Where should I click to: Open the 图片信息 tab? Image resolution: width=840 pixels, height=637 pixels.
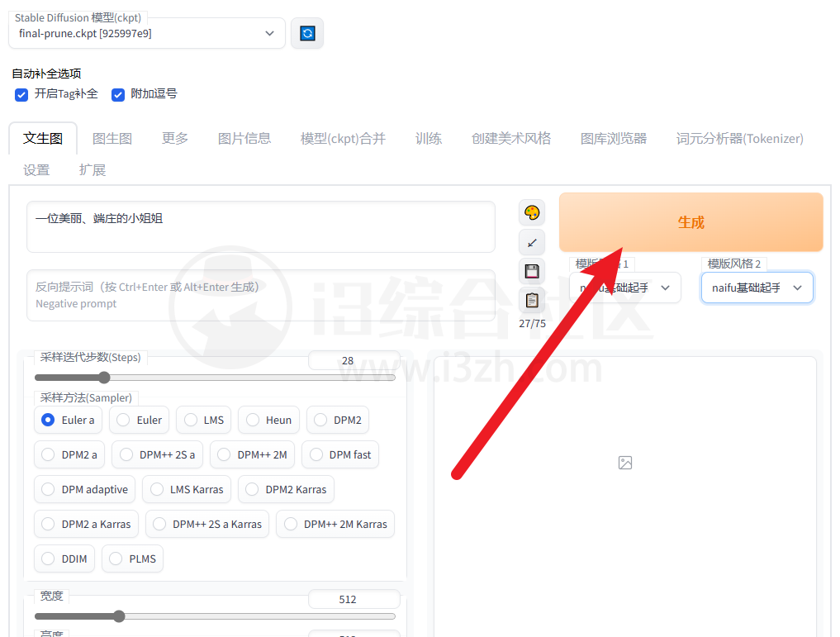(x=244, y=139)
